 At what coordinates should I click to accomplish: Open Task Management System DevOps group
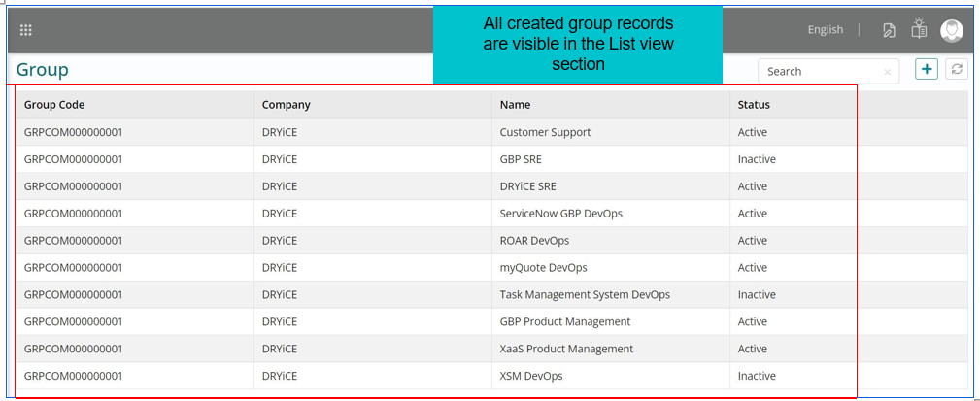(x=584, y=295)
